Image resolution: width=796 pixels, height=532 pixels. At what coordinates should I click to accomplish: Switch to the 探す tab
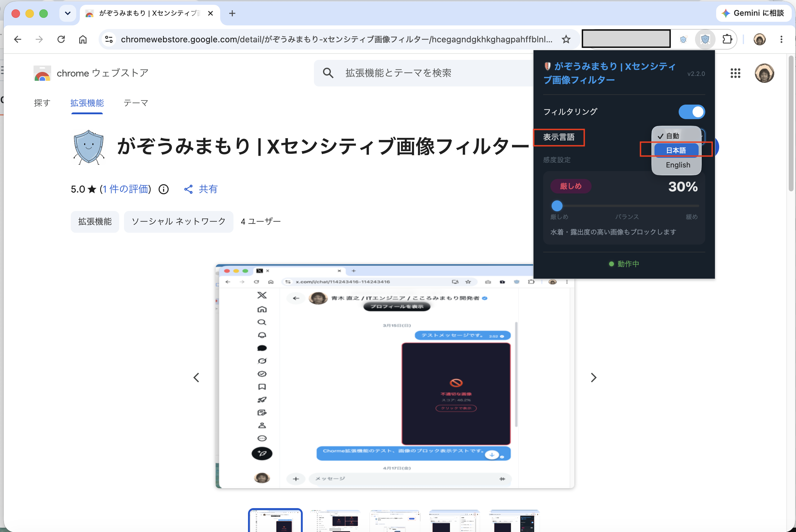pyautogui.click(x=42, y=103)
